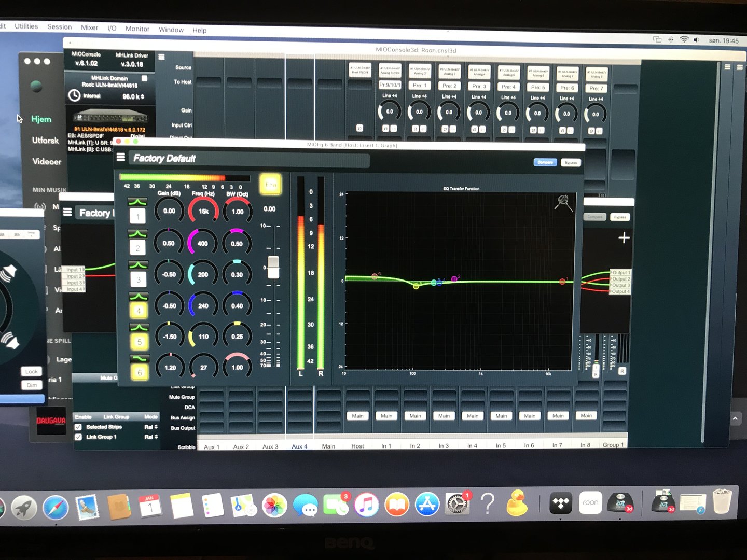747x560 pixels.
Task: Disable EQ band 5
Action: coord(139,342)
